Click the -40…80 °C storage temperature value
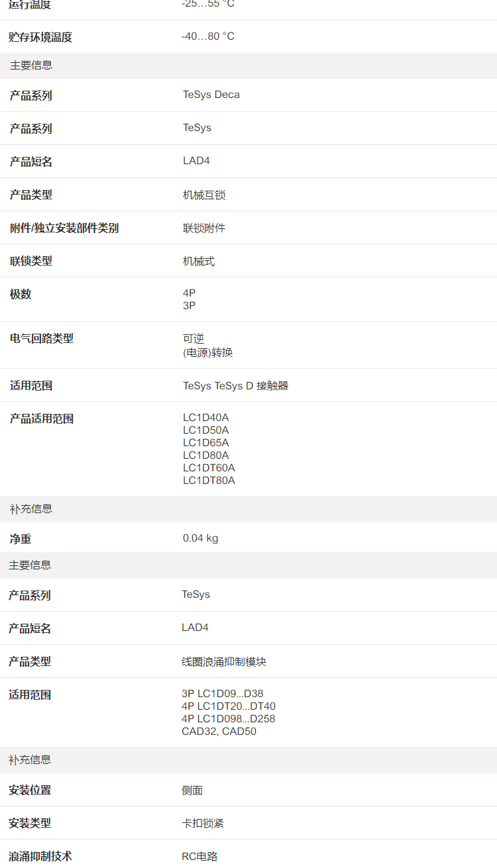Screen dimensions: 497x868 click(208, 36)
